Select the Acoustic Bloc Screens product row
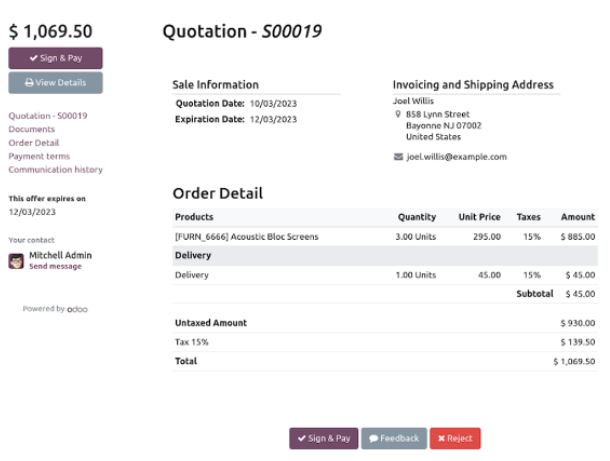Viewport: 610px width, 461px height. tap(247, 237)
